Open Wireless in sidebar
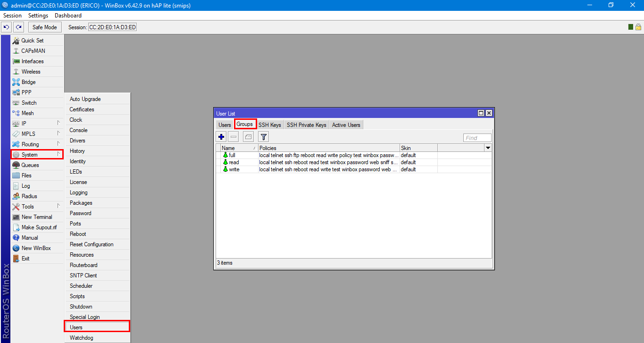The height and width of the screenshot is (343, 644). [x=37, y=72]
